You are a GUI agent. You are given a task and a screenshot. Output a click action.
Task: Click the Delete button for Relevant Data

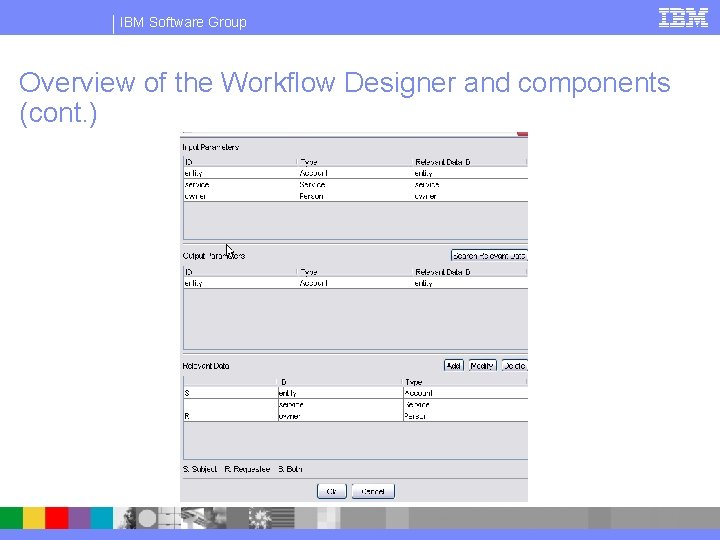click(x=515, y=366)
